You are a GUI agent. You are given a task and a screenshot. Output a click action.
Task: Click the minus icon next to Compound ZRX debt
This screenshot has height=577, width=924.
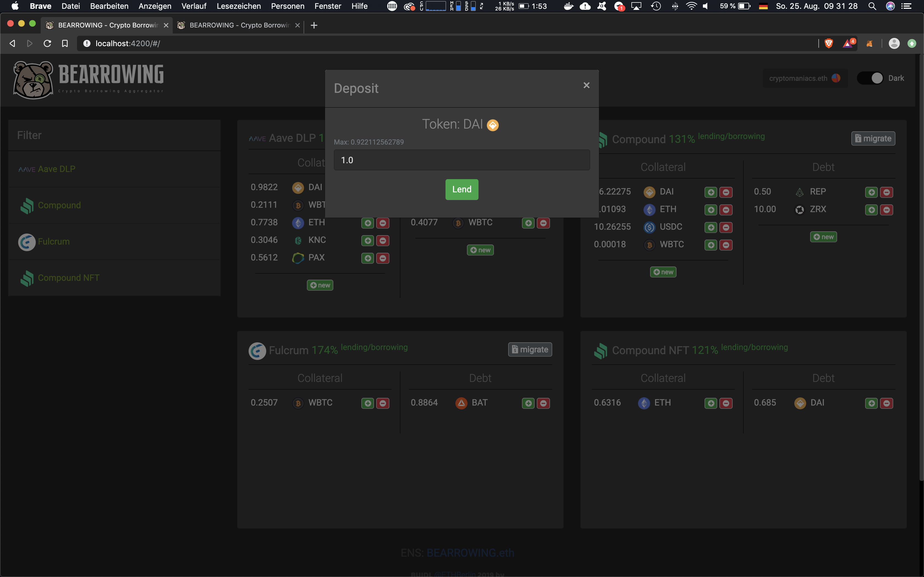[x=887, y=209]
